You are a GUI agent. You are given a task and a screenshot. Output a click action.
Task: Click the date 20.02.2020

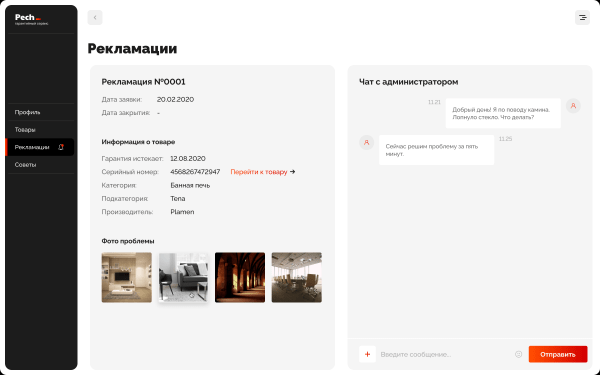tap(175, 99)
